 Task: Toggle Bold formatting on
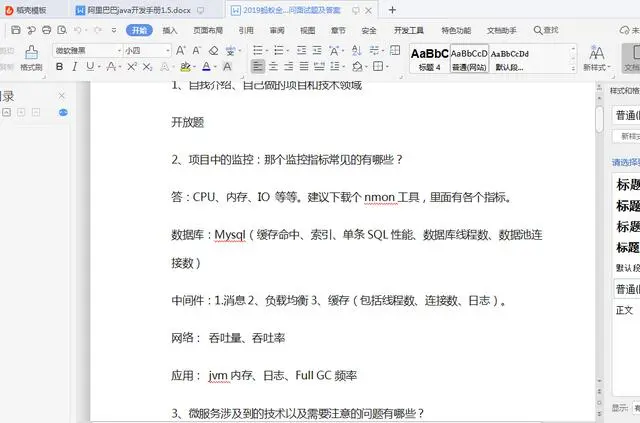pyautogui.click(x=60, y=67)
